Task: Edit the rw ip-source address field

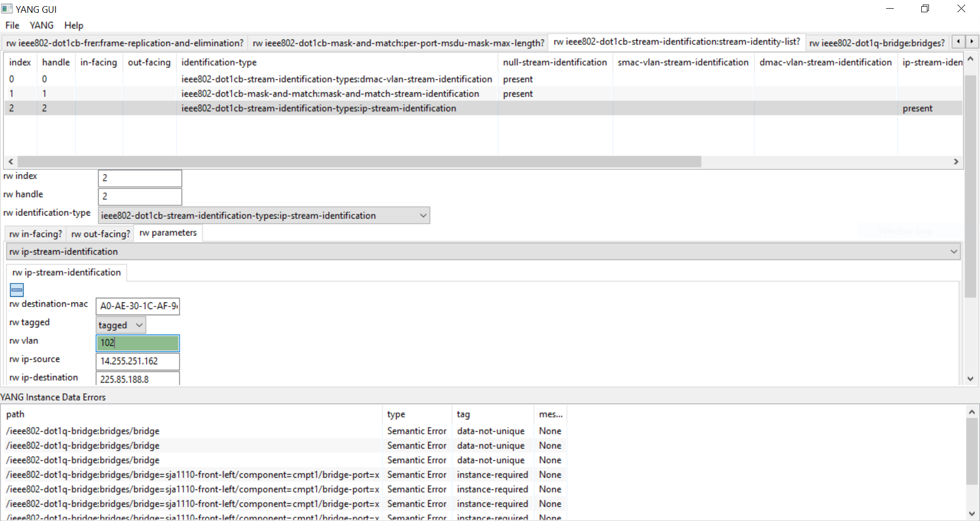Action: 137,361
